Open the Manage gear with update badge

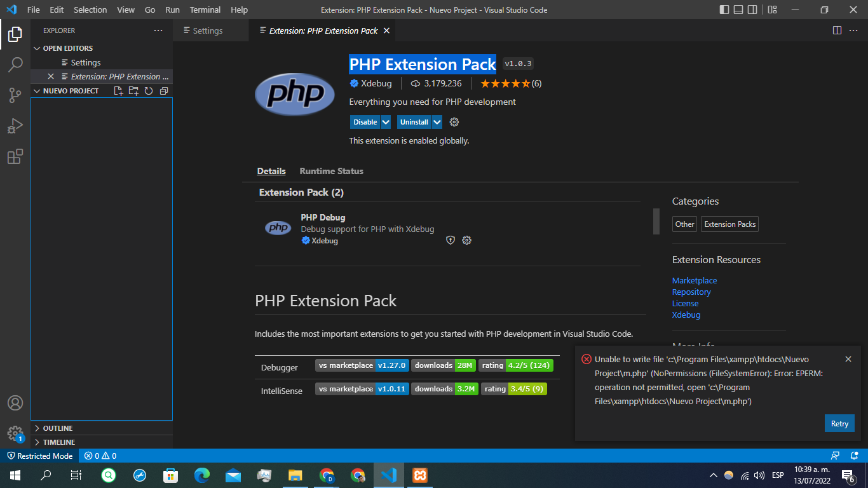pos(15,433)
